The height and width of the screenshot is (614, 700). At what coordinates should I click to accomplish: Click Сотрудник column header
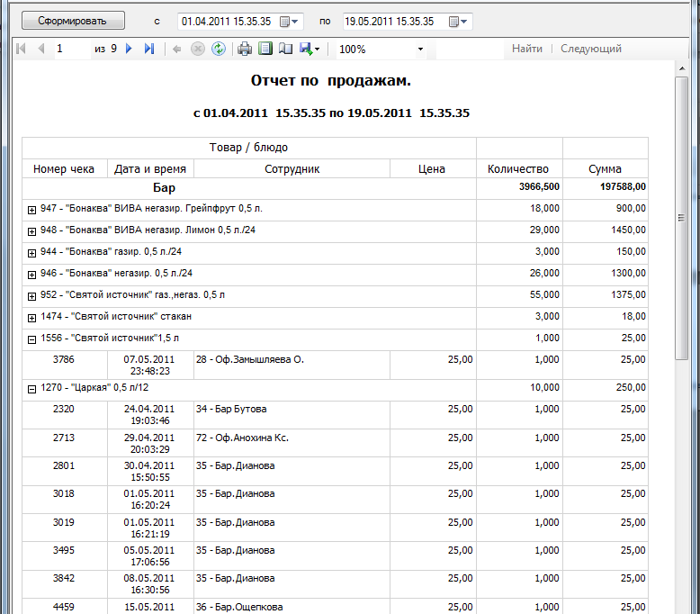point(292,168)
